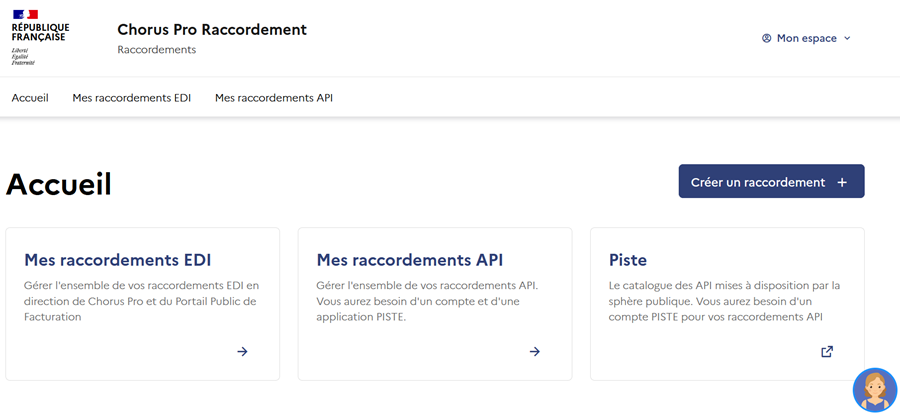Screen dimensions: 900x414
Task: Click the République Française logo
Action: (38, 37)
